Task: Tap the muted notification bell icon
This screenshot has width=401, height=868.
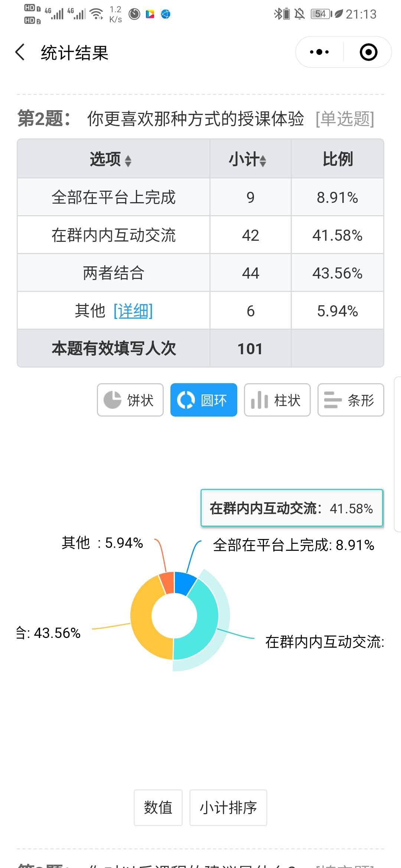Action: tap(299, 14)
